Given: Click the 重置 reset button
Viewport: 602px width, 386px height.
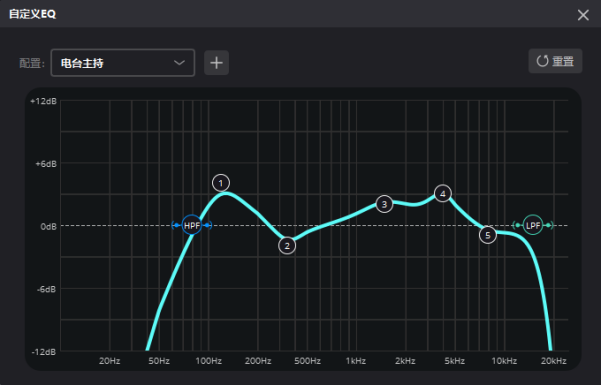Looking at the screenshot, I should [555, 61].
